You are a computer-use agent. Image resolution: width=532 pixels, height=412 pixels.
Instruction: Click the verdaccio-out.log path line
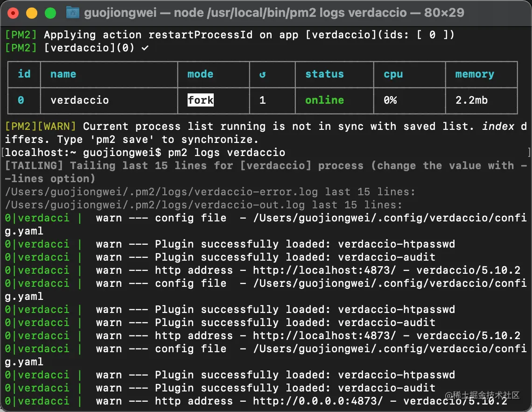pyautogui.click(x=203, y=205)
